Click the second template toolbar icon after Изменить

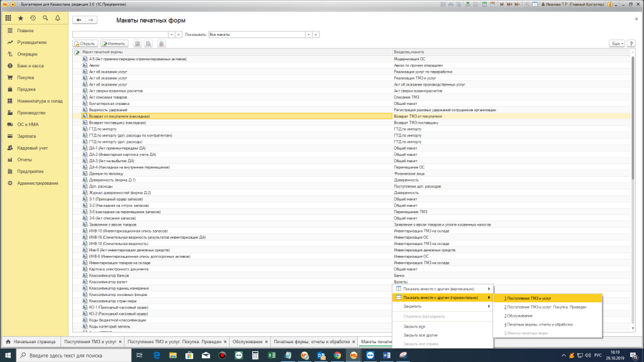tap(148, 43)
